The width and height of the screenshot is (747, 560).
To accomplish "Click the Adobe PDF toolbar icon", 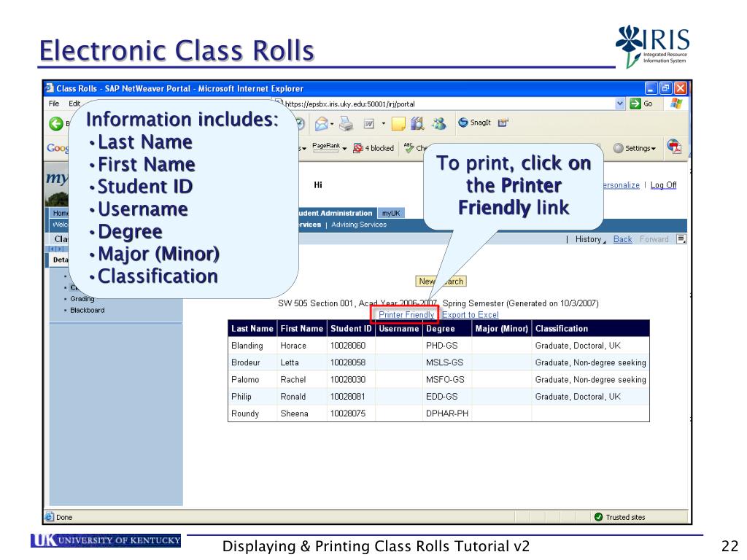I will click(674, 147).
